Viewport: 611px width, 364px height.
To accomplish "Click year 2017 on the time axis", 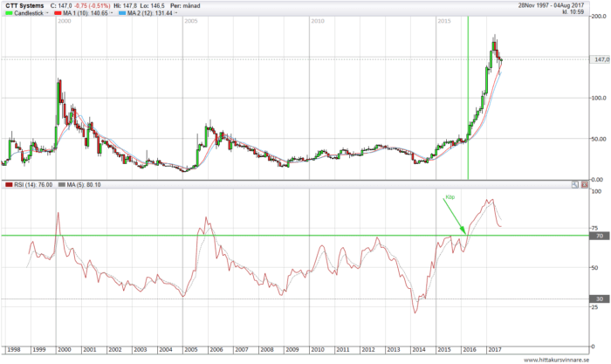I will [495, 349].
